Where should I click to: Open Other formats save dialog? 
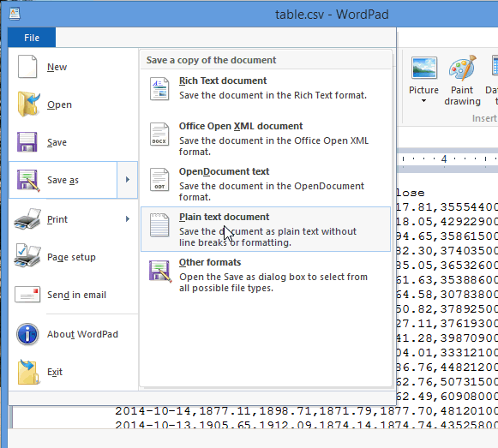click(266, 275)
